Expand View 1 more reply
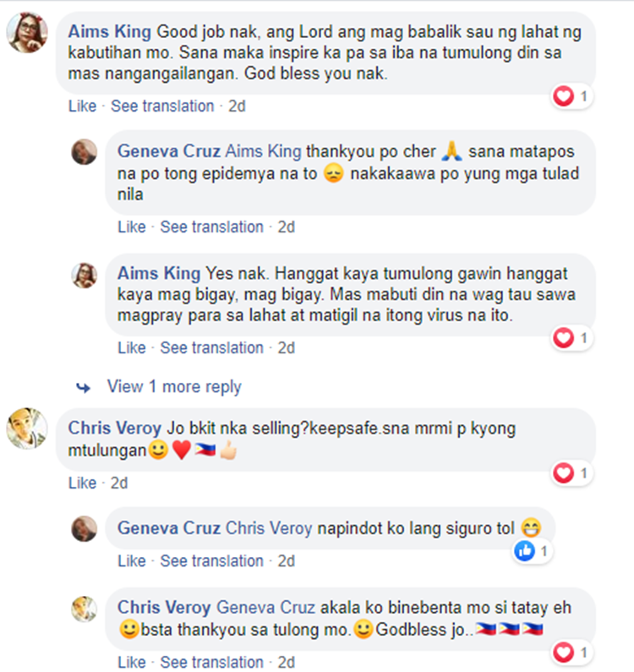Image resolution: width=634 pixels, height=672 pixels. tap(174, 386)
